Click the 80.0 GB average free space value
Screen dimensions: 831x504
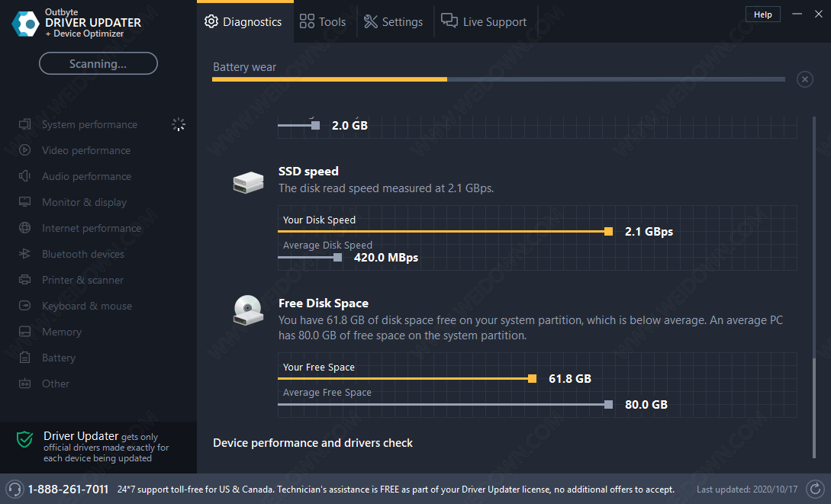click(x=646, y=404)
